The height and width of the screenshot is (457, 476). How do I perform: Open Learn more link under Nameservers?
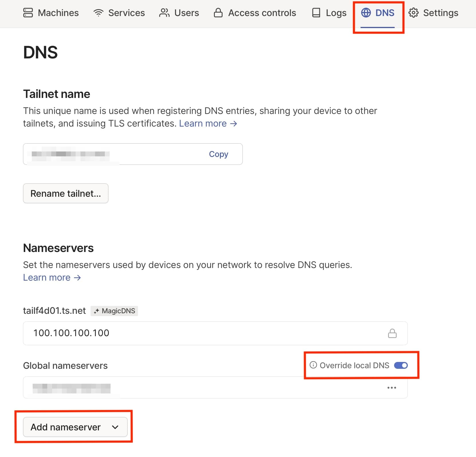(52, 277)
